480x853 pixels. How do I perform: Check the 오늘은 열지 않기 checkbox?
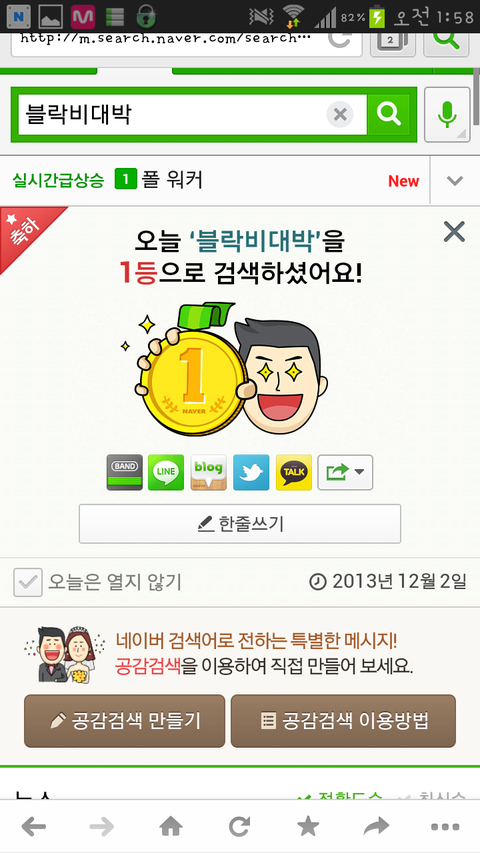coord(28,582)
